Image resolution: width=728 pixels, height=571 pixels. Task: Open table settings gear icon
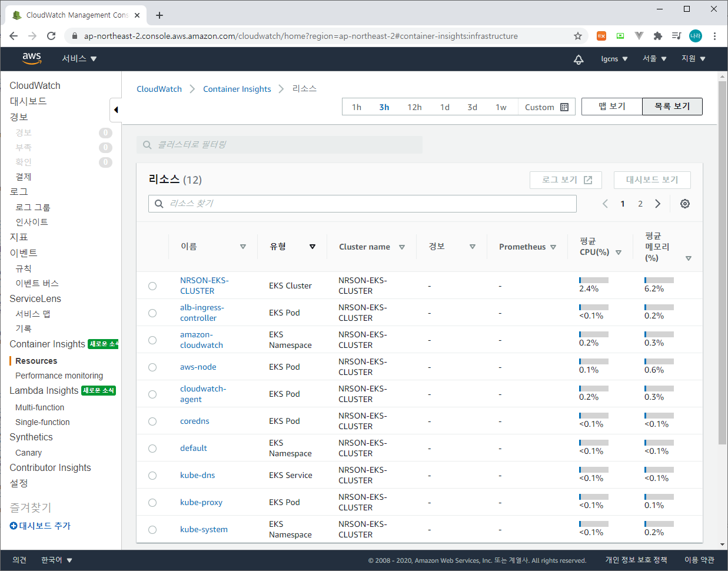tap(685, 204)
